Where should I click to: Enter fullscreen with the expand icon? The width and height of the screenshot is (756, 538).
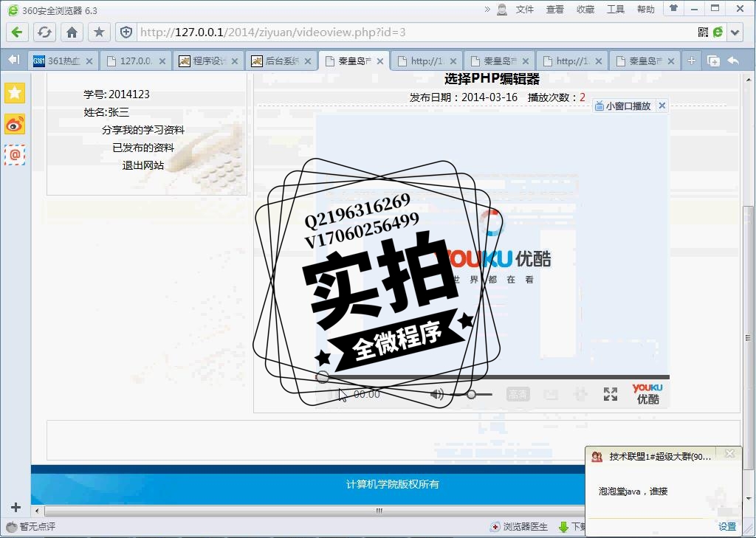[x=611, y=394]
